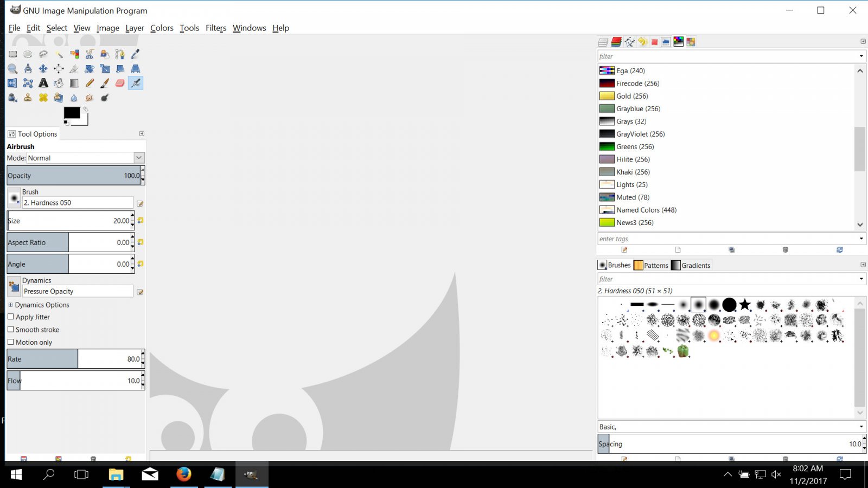This screenshot has width=868, height=488.
Task: Select the Perspective tool
Action: coord(136,69)
